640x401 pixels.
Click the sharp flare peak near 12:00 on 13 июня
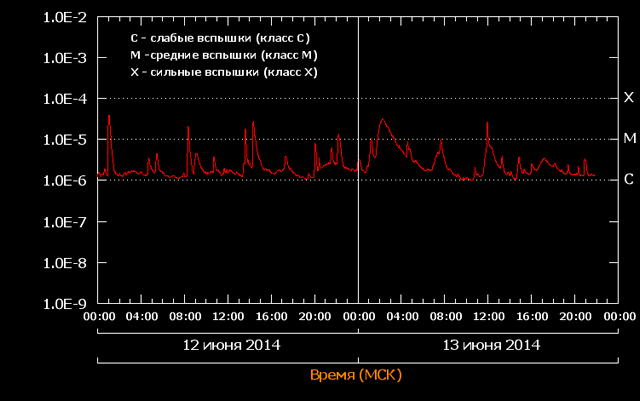[x=487, y=124]
